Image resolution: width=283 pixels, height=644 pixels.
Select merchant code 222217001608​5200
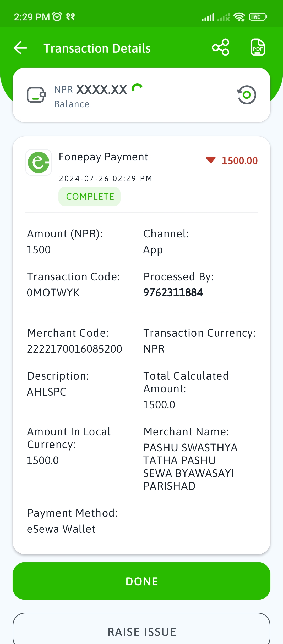pyautogui.click(x=75, y=349)
